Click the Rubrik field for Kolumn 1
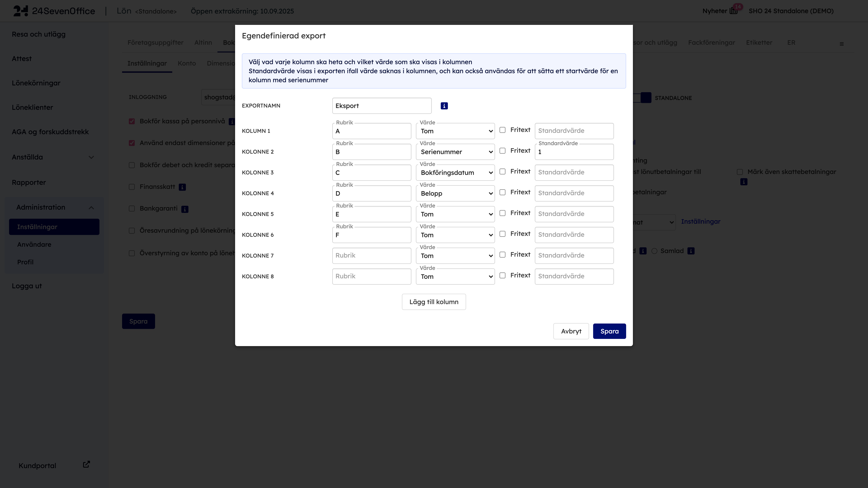 pos(372,131)
